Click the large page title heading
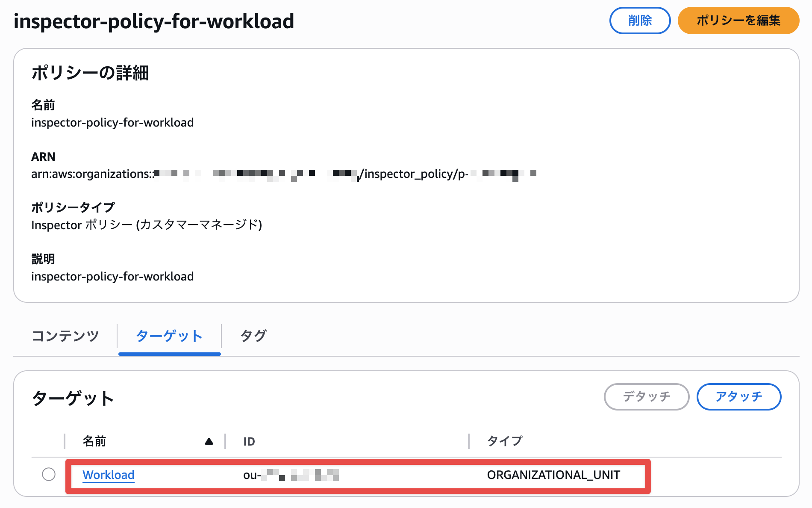812x508 pixels. (x=154, y=21)
